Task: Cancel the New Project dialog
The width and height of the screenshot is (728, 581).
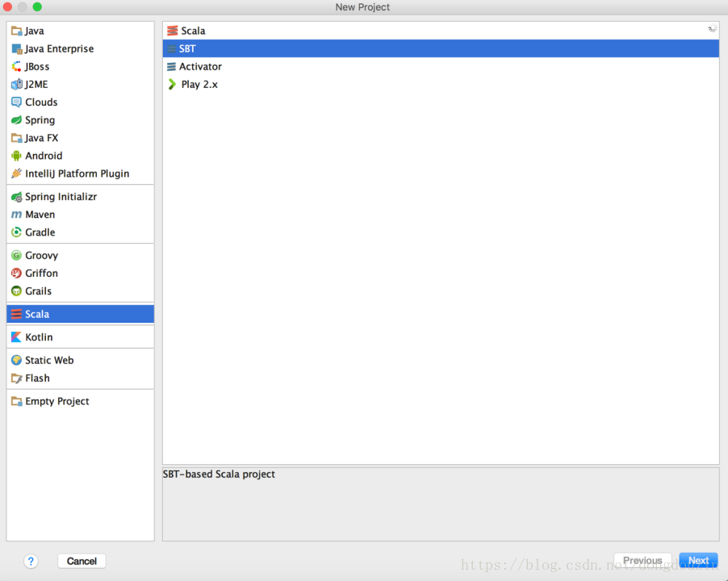Action: click(82, 561)
